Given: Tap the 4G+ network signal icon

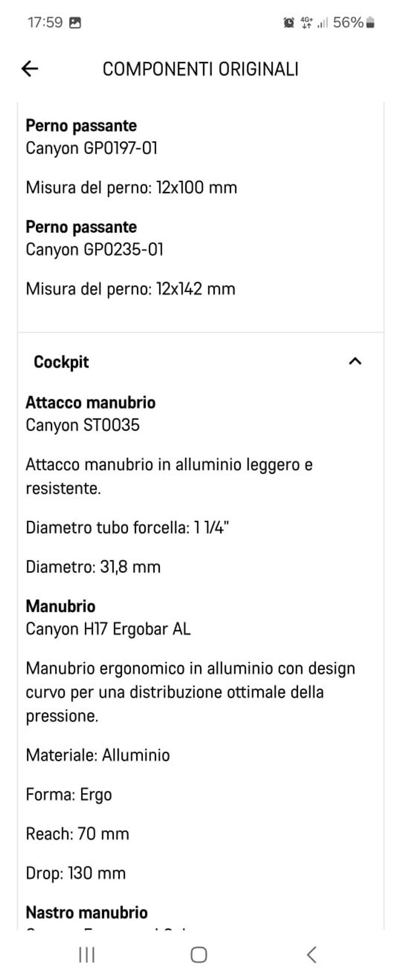Looking at the screenshot, I should pos(307,22).
